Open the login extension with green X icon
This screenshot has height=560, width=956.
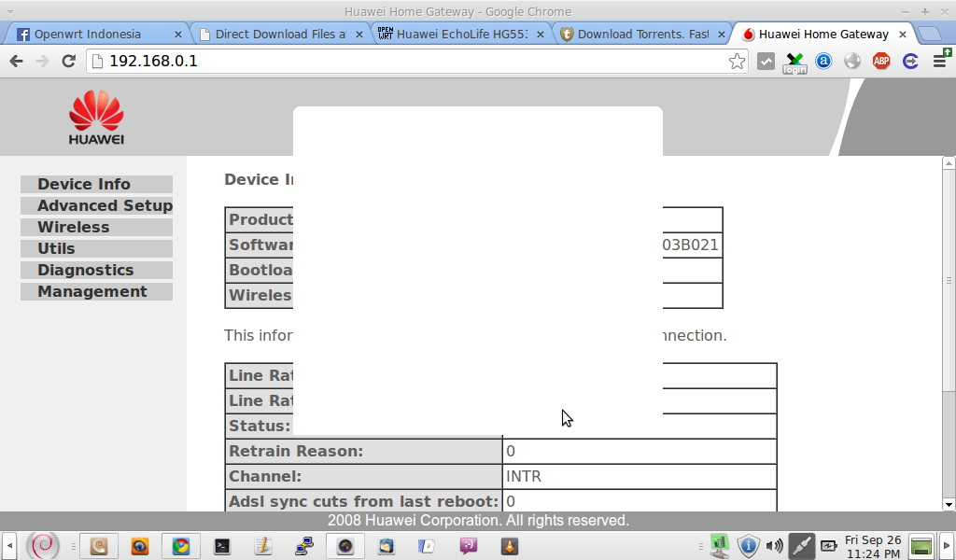[794, 63]
